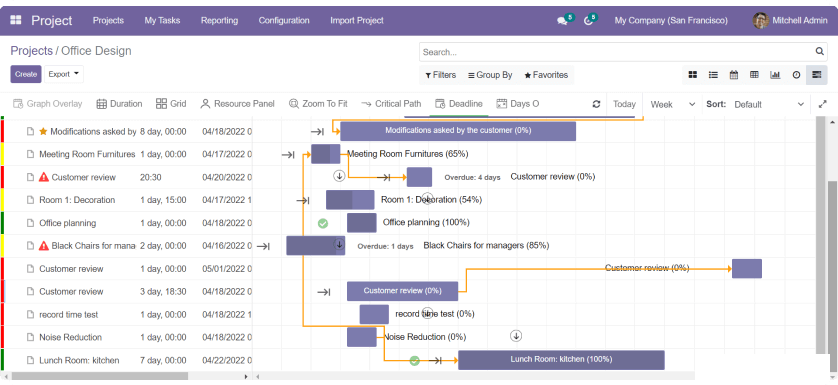838x385 pixels.
Task: Open the Sort Default dropdown
Action: pyautogui.click(x=769, y=104)
